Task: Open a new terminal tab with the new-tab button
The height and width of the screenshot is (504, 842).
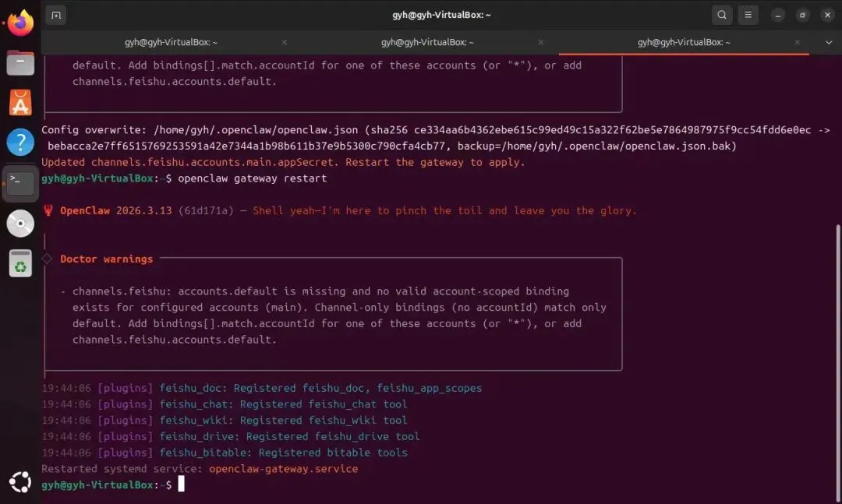Action: pyautogui.click(x=56, y=15)
